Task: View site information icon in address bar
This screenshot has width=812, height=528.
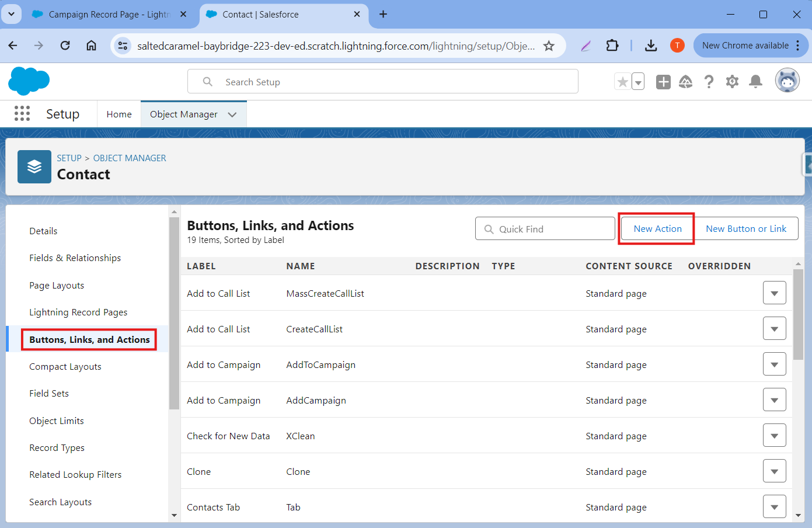Action: tap(123, 46)
